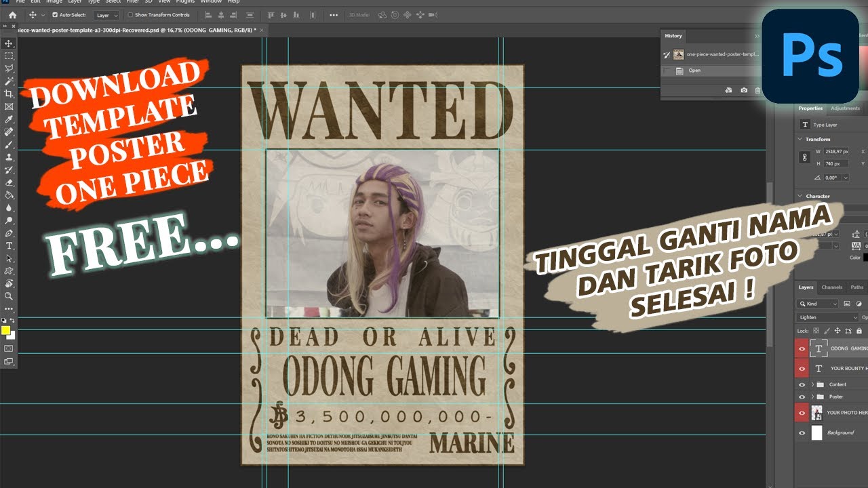Set history brush source for the Open state
This screenshot has height=488, width=868.
tap(667, 70)
